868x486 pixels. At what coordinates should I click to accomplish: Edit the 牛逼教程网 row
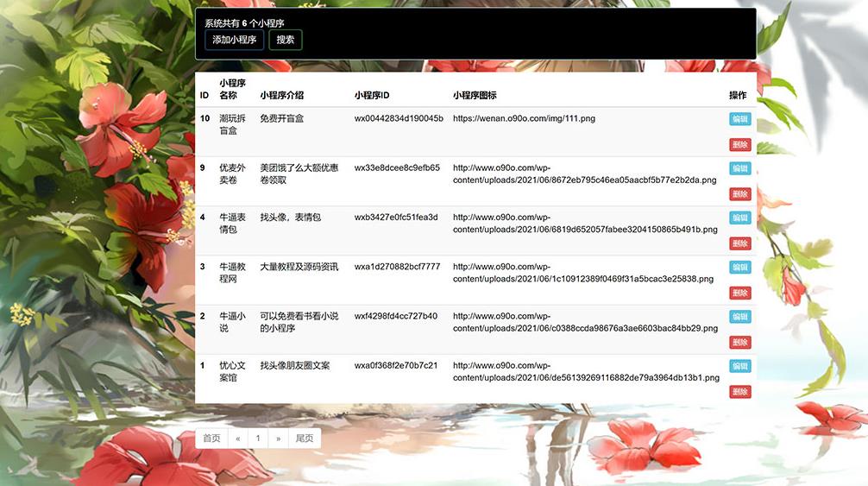point(739,268)
